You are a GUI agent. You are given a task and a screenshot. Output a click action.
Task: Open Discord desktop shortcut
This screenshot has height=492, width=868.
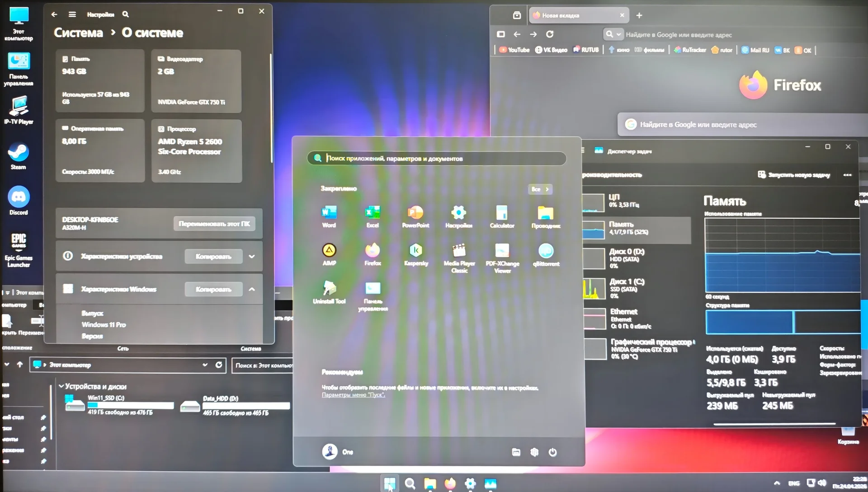pos(19,201)
